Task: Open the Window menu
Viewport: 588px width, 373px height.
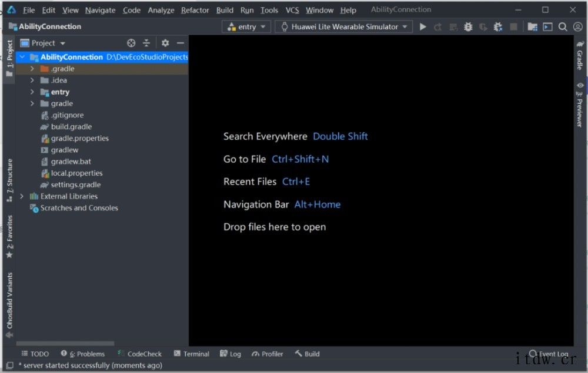Action: [x=319, y=10]
